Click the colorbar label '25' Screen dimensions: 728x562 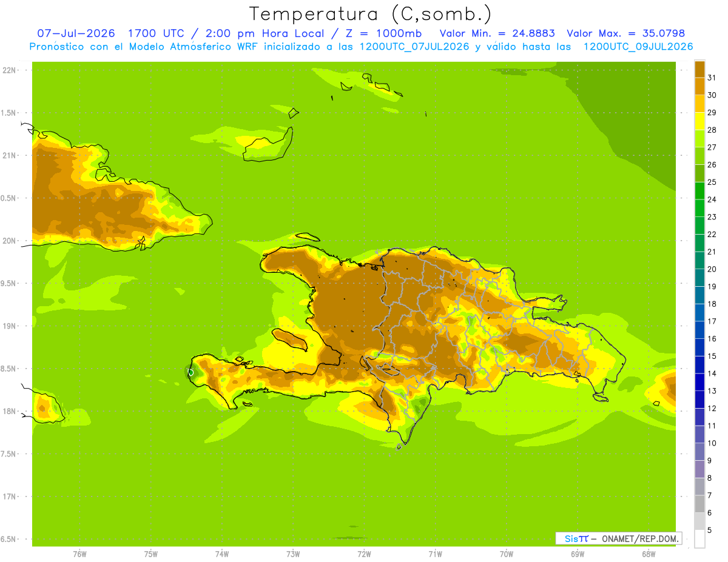[x=712, y=182]
